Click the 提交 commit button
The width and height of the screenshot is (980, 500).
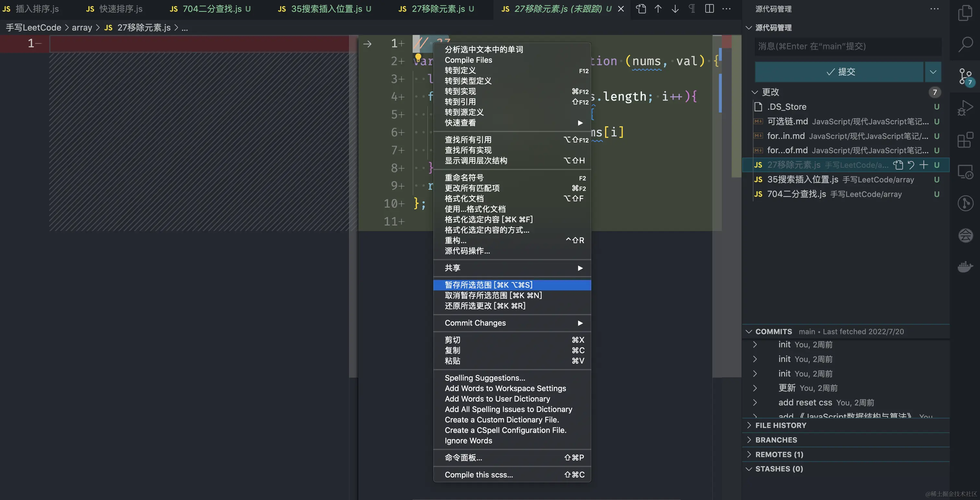click(839, 72)
